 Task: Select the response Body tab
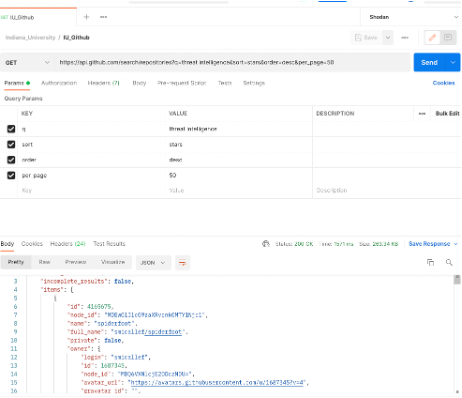7,244
